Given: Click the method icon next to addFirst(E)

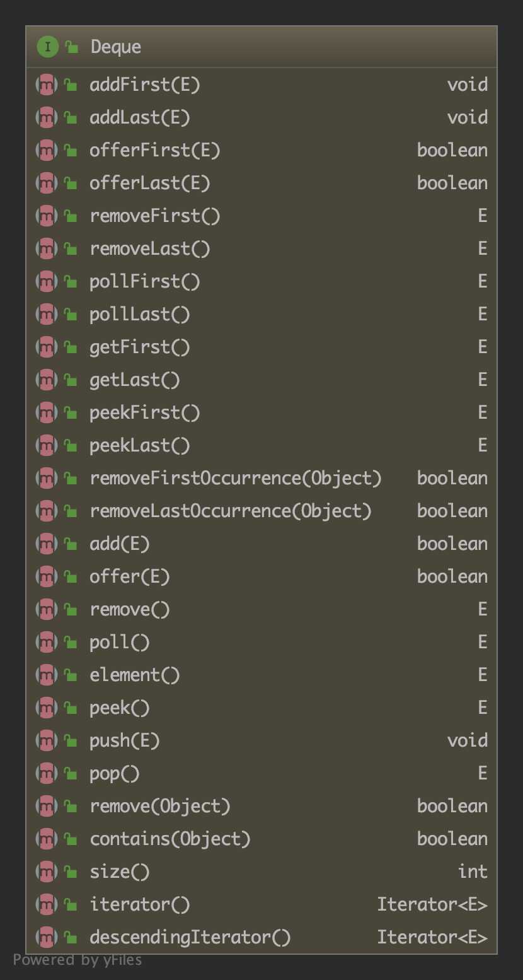Looking at the screenshot, I should tap(47, 85).
